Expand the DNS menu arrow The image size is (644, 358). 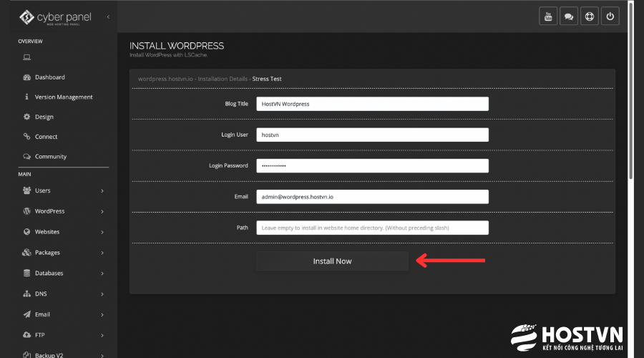(x=102, y=294)
